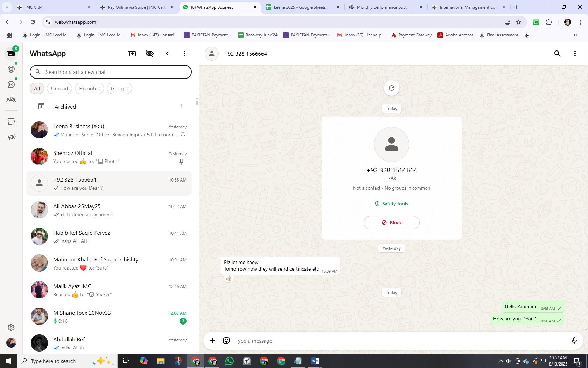Reload the web.whatsapp.com page
The width and height of the screenshot is (588, 368).
33,22
